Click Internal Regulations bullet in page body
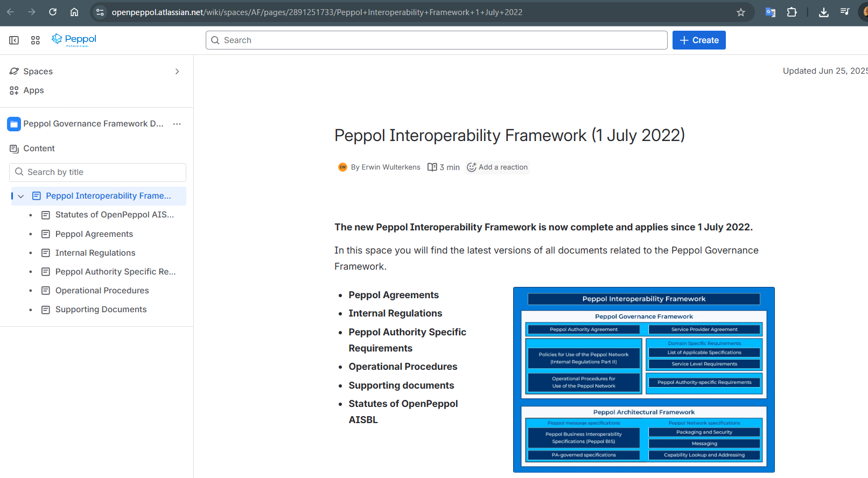 click(395, 313)
